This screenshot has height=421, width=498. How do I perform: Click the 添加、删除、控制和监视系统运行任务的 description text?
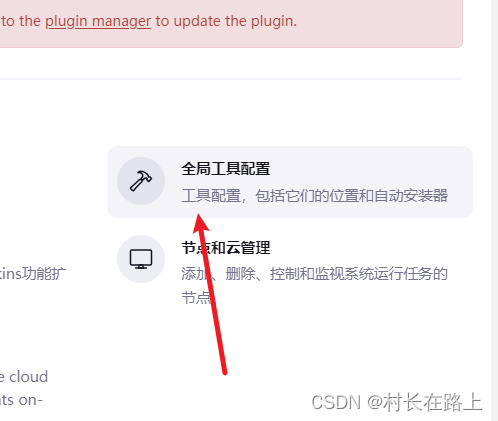[x=315, y=274]
